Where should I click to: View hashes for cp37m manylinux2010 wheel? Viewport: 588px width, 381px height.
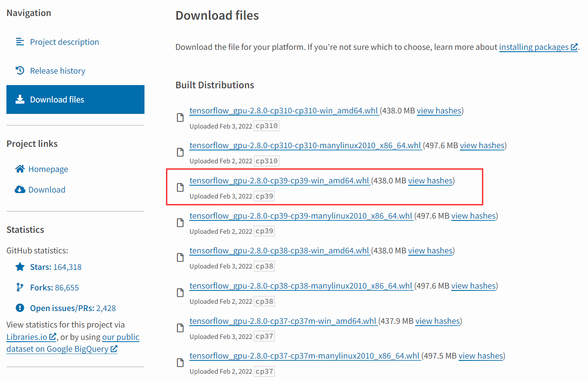(x=481, y=356)
